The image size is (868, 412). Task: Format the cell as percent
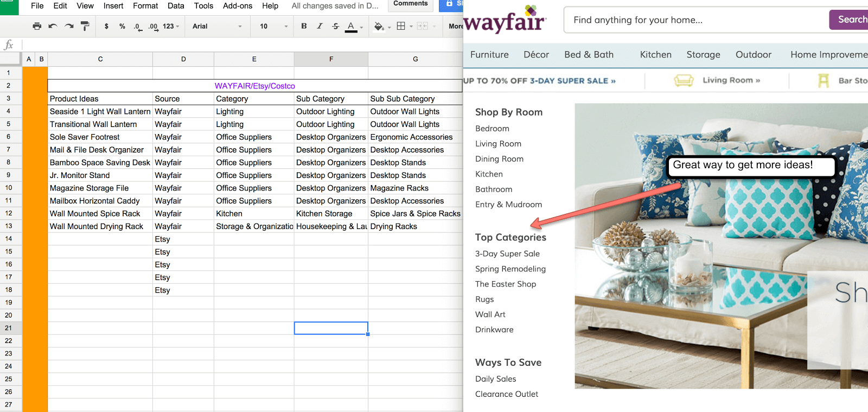122,26
